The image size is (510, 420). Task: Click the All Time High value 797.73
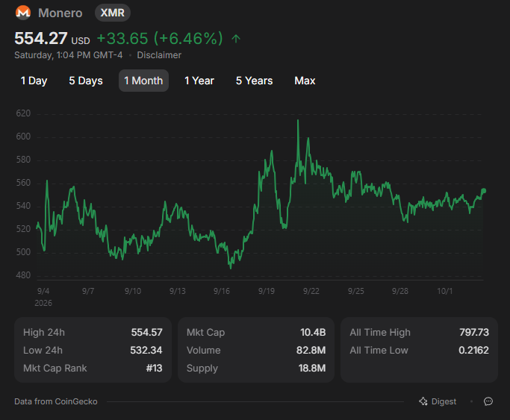pos(474,332)
